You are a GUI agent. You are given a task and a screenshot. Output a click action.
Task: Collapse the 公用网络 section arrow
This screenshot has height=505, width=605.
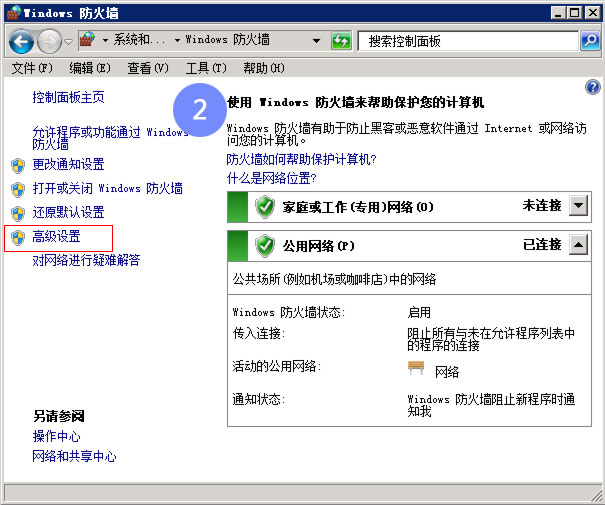point(579,245)
